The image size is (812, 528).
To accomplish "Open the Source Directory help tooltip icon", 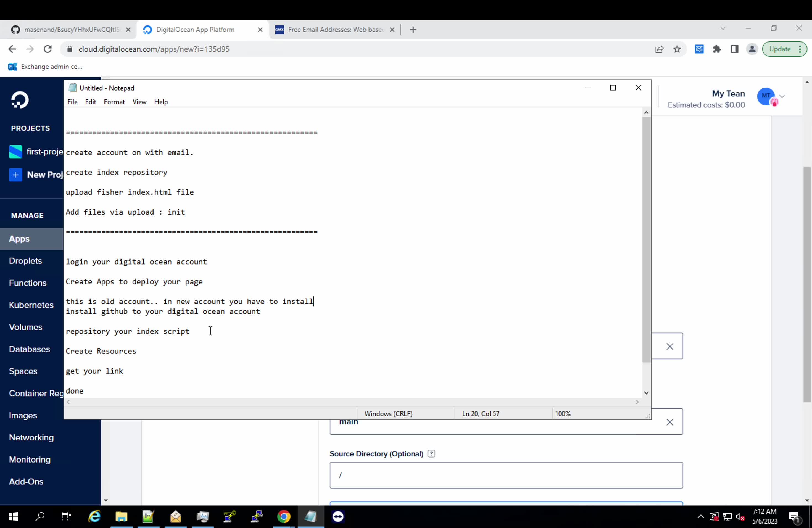I will coord(431,454).
